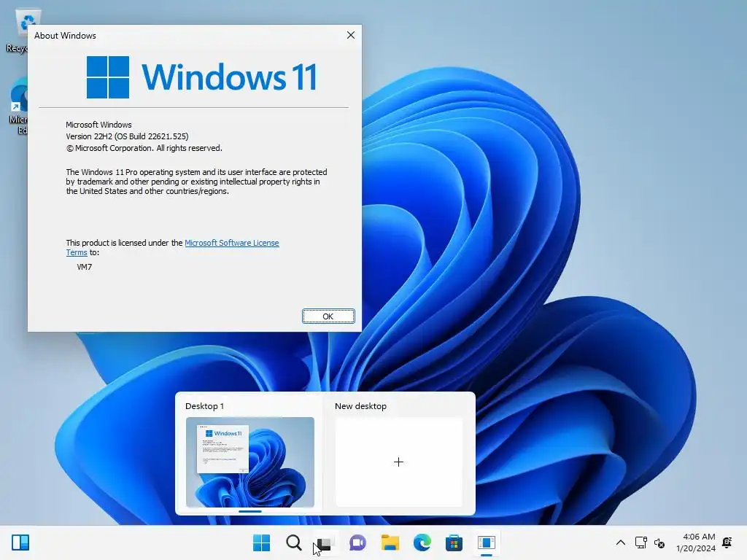The width and height of the screenshot is (747, 560).
Task: Open the Widgets panel icon
Action: (x=20, y=542)
